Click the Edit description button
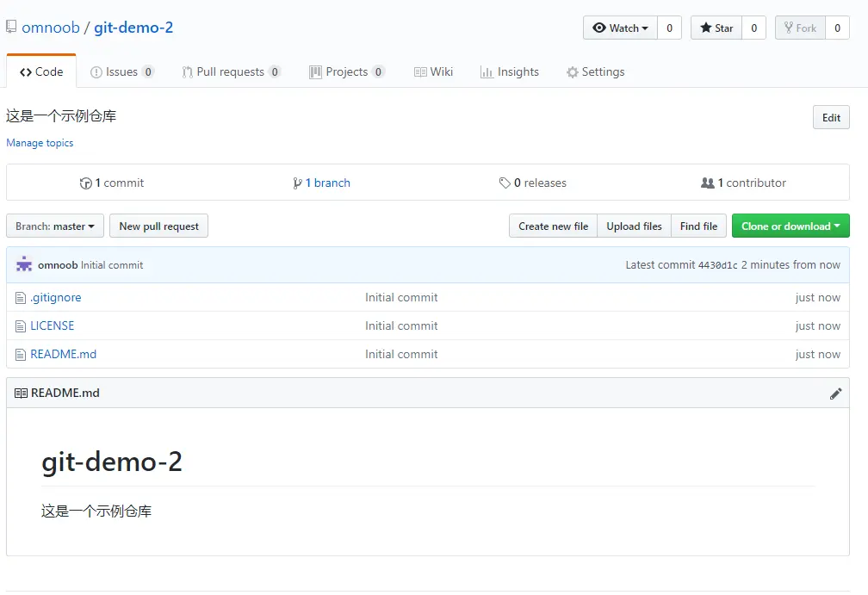 pos(831,117)
